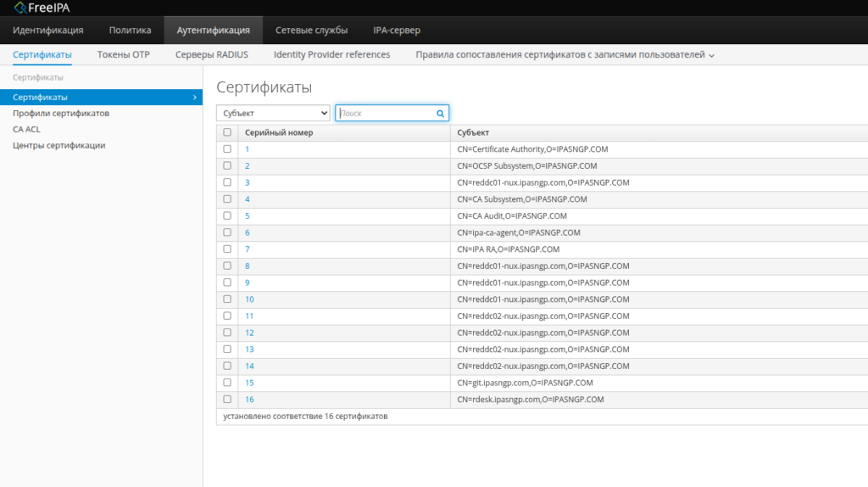Check the box for certificate serial 3
This screenshot has height=487, width=868.
(x=227, y=182)
